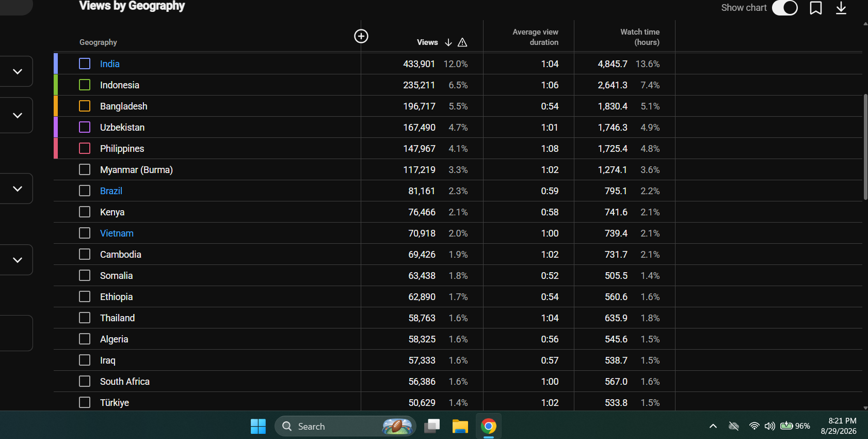Click the Uzbekistan country name
Viewport: 868px width, 439px height.
click(122, 128)
